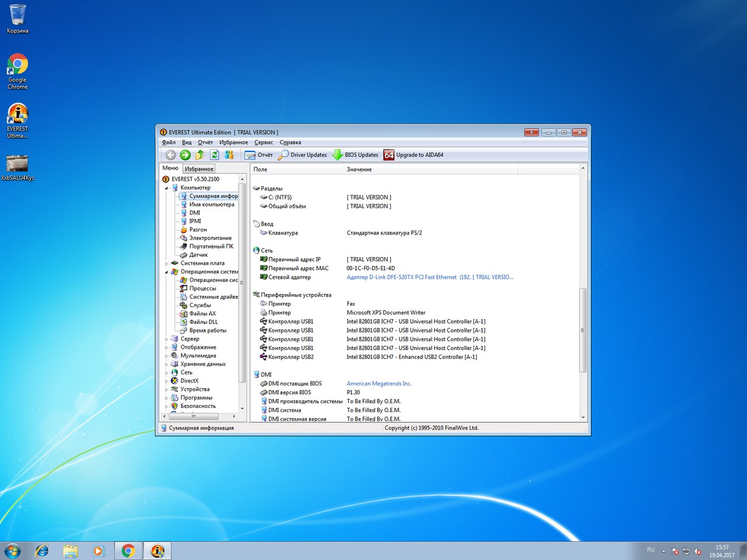
Task: Expand the Системная плата tree node
Action: [x=166, y=264]
